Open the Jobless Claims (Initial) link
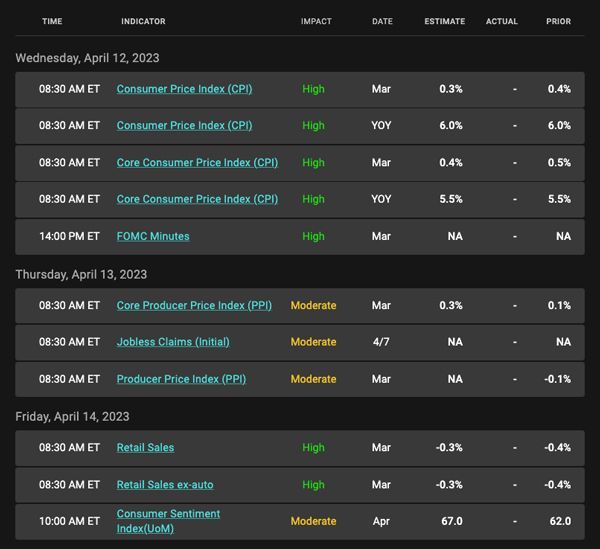 click(173, 342)
